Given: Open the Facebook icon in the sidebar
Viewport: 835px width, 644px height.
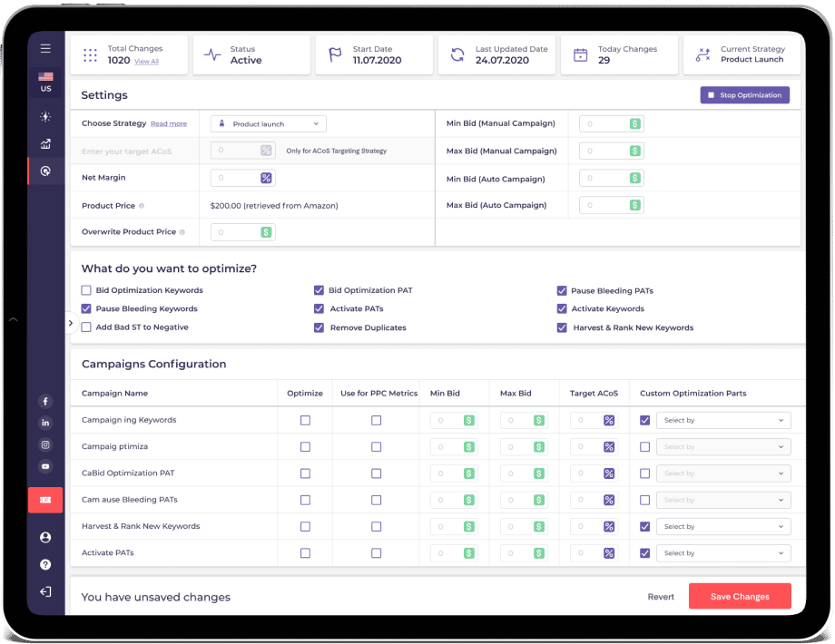Looking at the screenshot, I should (45, 401).
